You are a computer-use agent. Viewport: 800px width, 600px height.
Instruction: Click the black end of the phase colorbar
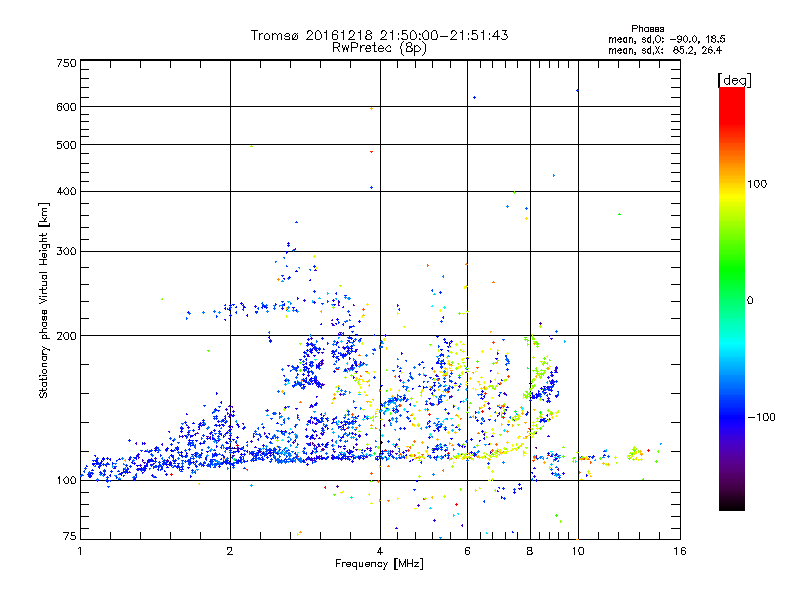tap(732, 503)
